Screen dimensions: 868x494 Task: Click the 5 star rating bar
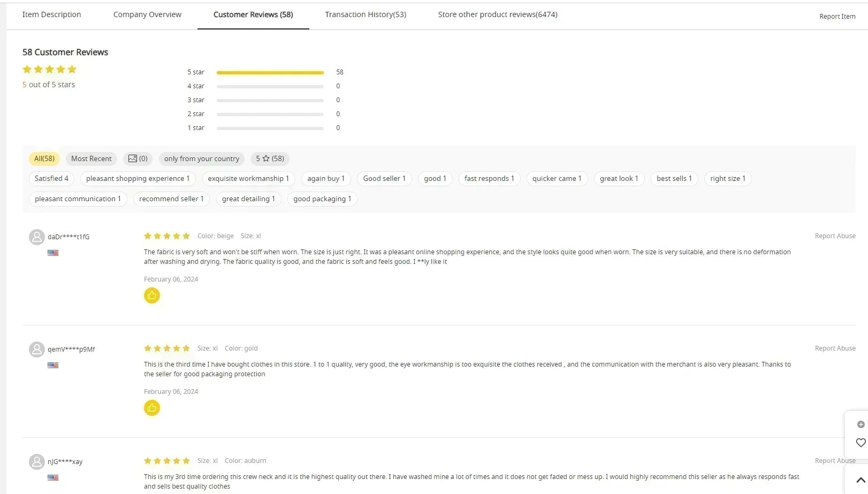point(270,72)
